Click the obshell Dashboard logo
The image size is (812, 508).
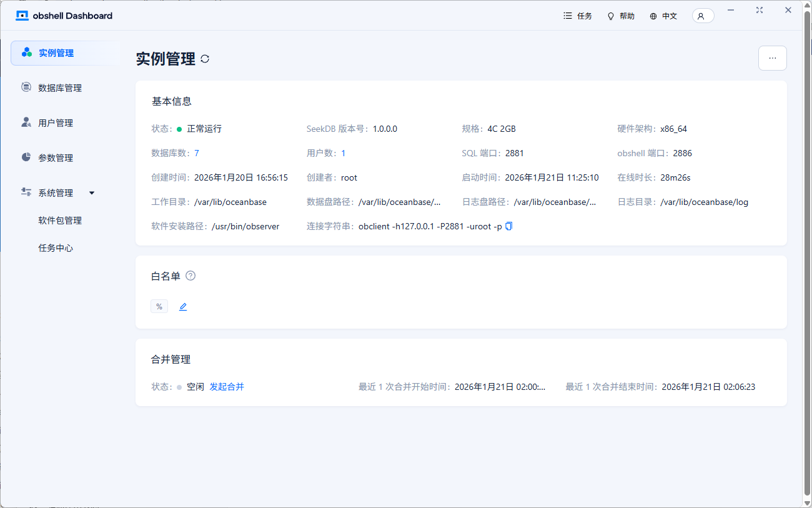64,16
